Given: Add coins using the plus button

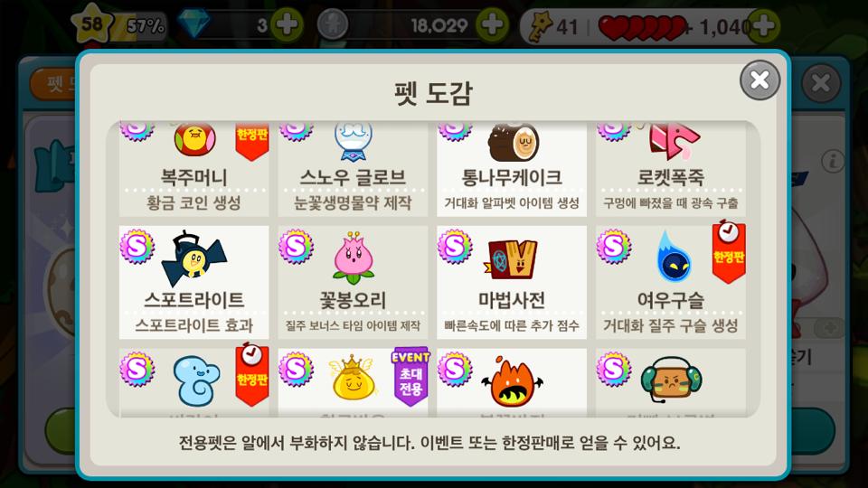Looking at the screenshot, I should pyautogui.click(x=492, y=25).
